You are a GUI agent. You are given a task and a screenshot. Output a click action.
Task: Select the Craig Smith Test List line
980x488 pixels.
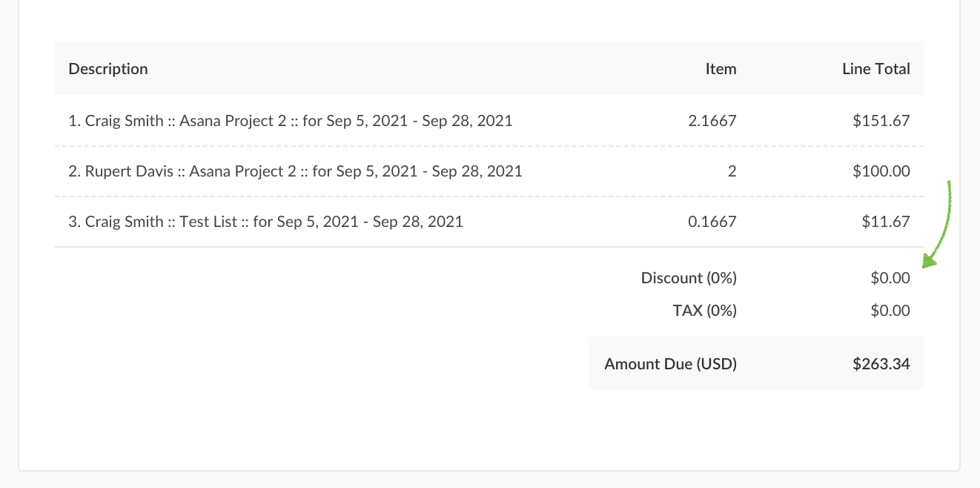pos(265,221)
